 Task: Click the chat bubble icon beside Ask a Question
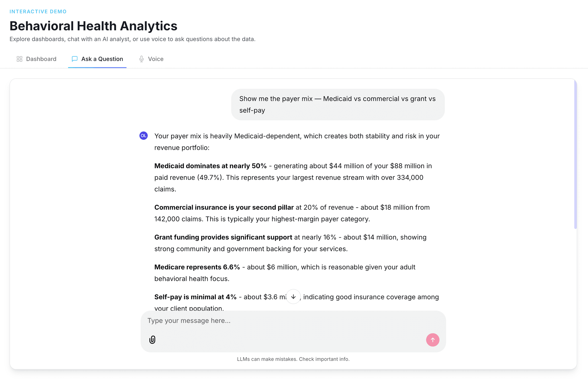[x=74, y=59]
